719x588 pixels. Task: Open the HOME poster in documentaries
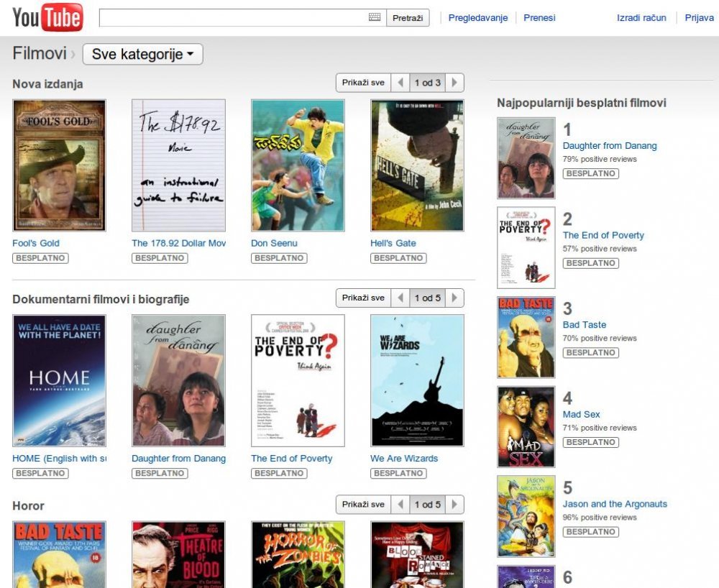point(59,380)
